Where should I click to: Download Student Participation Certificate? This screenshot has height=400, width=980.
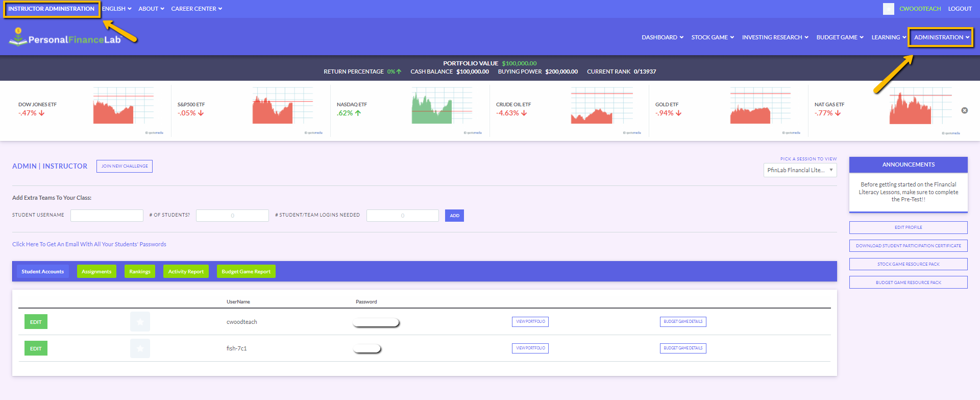[909, 246]
